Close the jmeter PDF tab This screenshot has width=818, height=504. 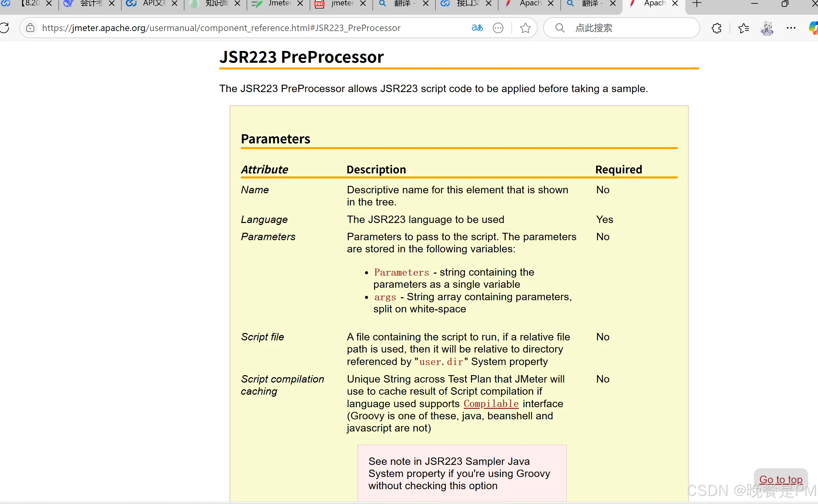point(363,3)
